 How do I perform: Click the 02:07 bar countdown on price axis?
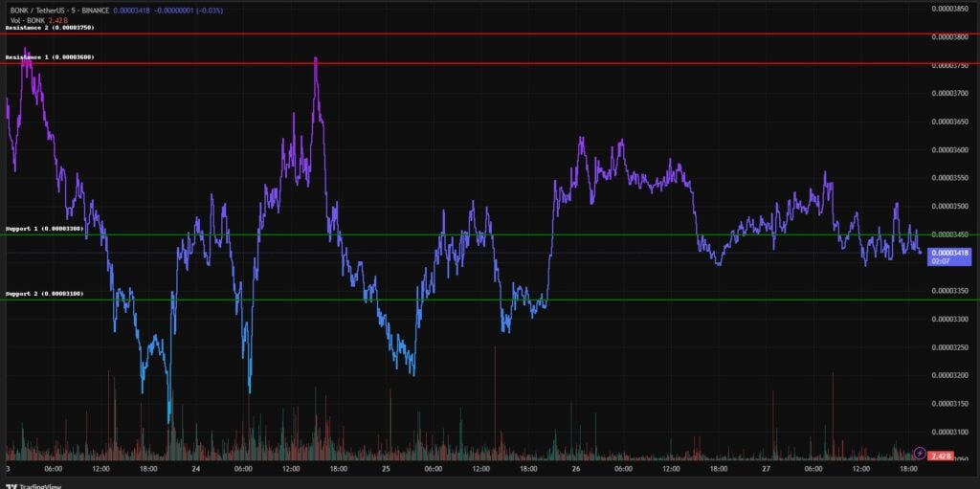pos(940,261)
